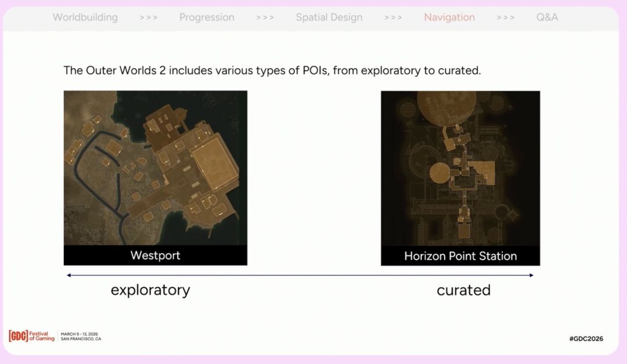Screen dimensions: 627x364
Task: Click the #GDC2026 hashtag
Action: (586, 338)
